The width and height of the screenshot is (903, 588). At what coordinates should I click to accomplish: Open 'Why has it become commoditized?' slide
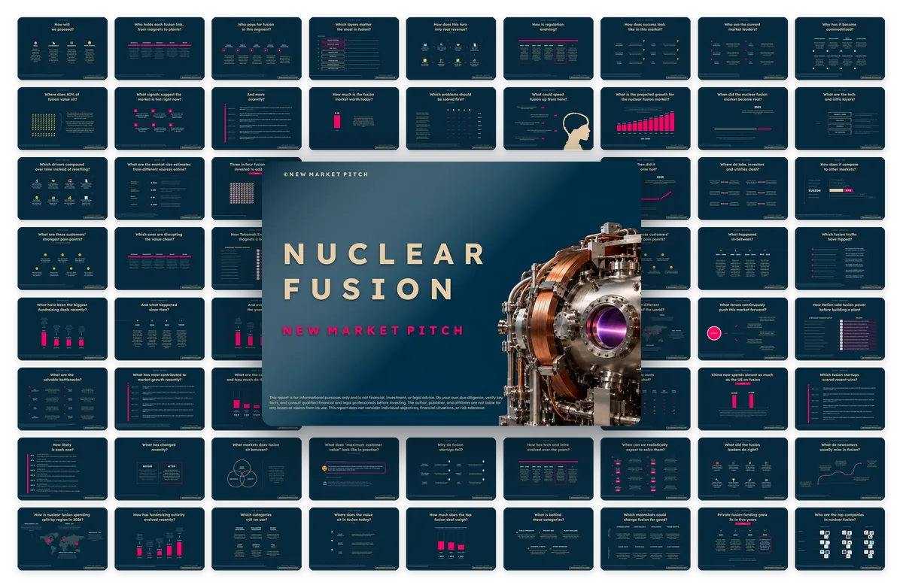[x=840, y=49]
